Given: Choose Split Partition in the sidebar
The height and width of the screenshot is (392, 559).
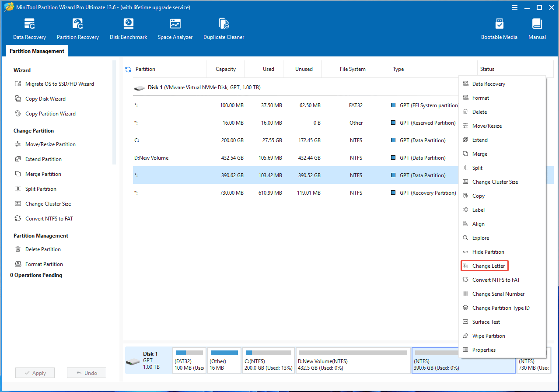Looking at the screenshot, I should click(35, 189).
